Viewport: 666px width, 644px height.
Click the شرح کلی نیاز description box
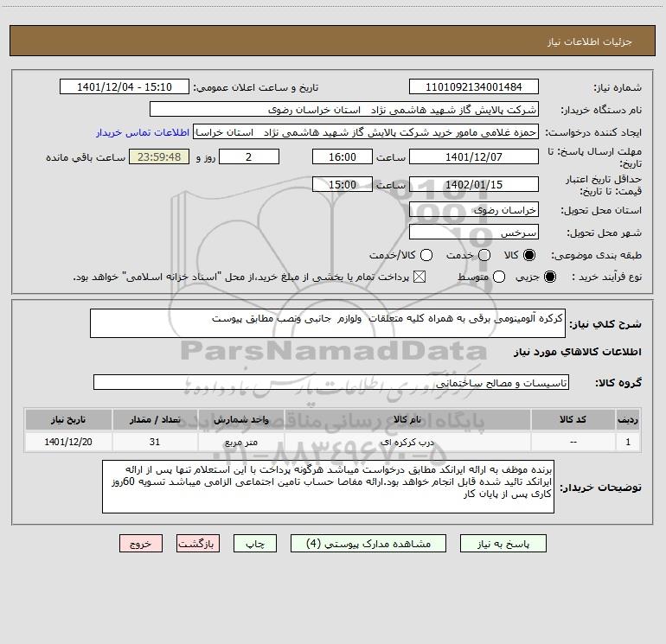click(x=329, y=324)
